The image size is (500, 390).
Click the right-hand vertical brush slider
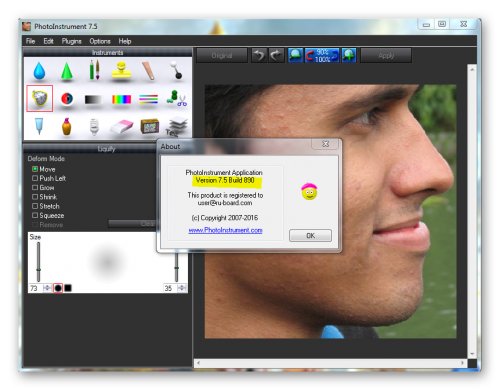[x=176, y=267]
